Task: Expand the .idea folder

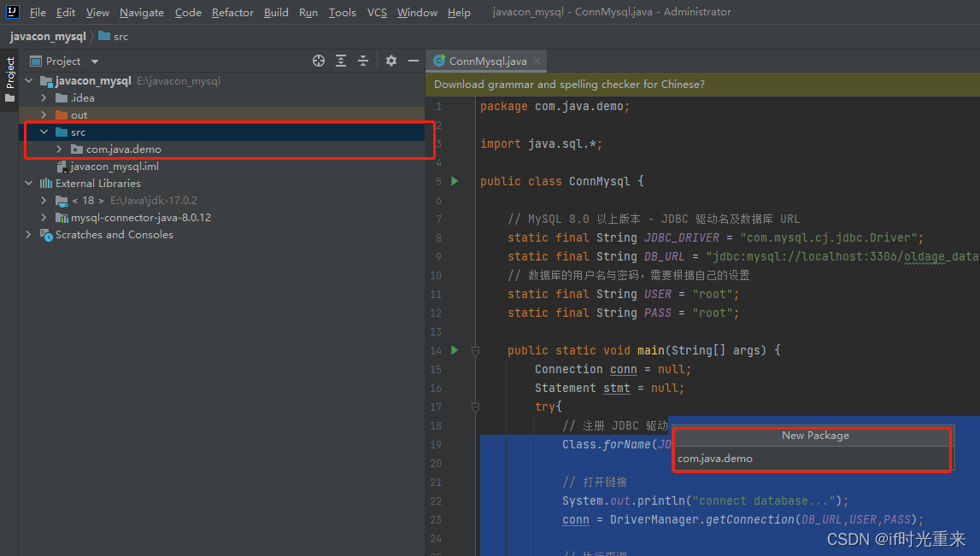Action: 44,98
